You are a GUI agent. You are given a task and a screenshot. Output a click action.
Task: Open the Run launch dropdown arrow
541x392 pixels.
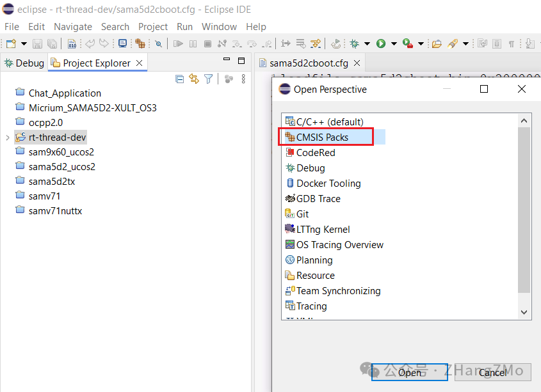394,43
